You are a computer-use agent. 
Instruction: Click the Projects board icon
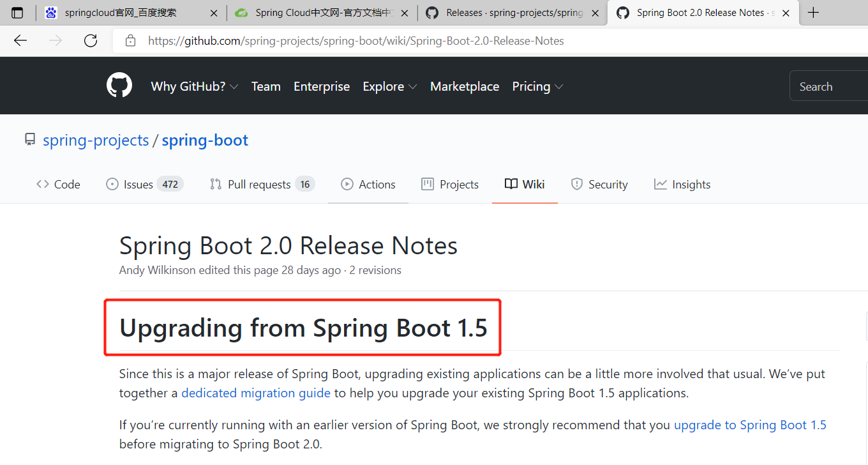tap(428, 184)
